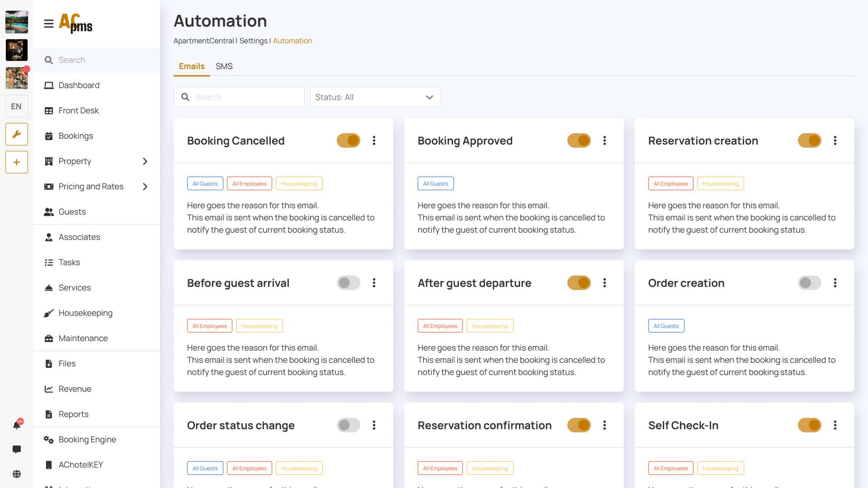
Task: Expand the Property submenu
Action: (145, 161)
